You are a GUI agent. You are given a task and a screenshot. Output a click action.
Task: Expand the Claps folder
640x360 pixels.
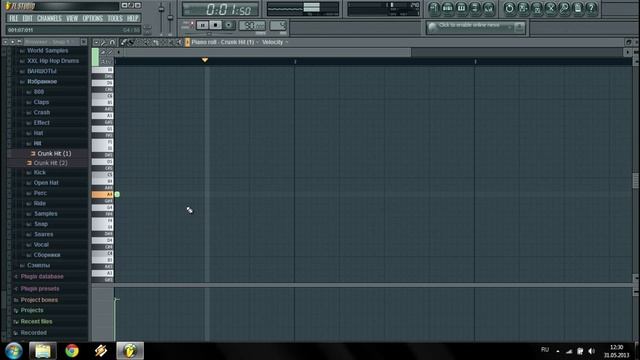pyautogui.click(x=41, y=102)
